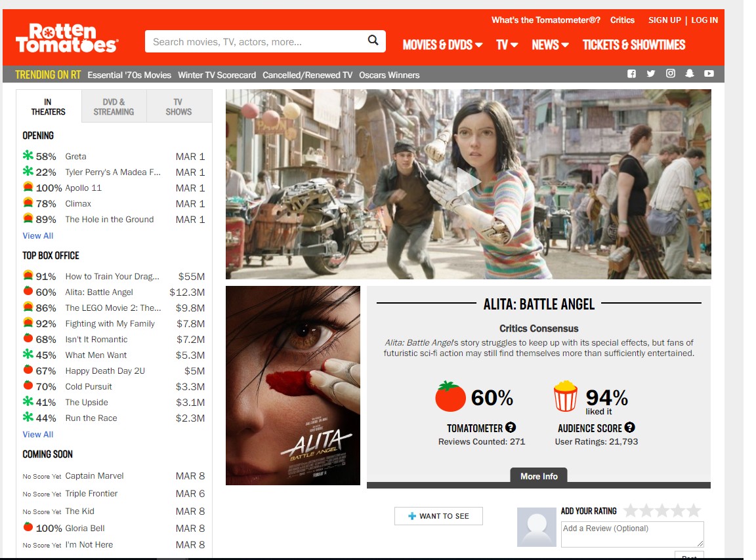This screenshot has height=560, width=756.
Task: Open Captain Marvel coming soon link
Action: (94, 475)
